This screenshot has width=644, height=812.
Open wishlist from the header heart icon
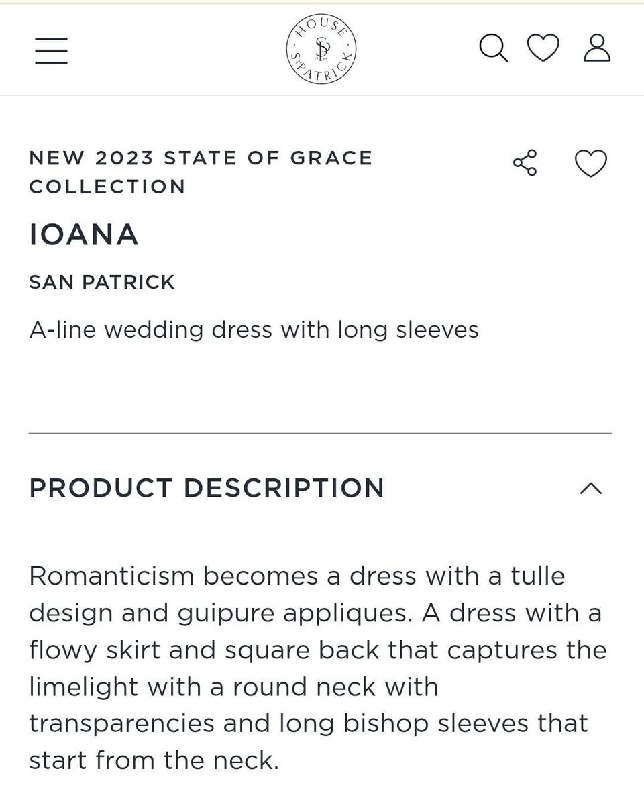[543, 48]
